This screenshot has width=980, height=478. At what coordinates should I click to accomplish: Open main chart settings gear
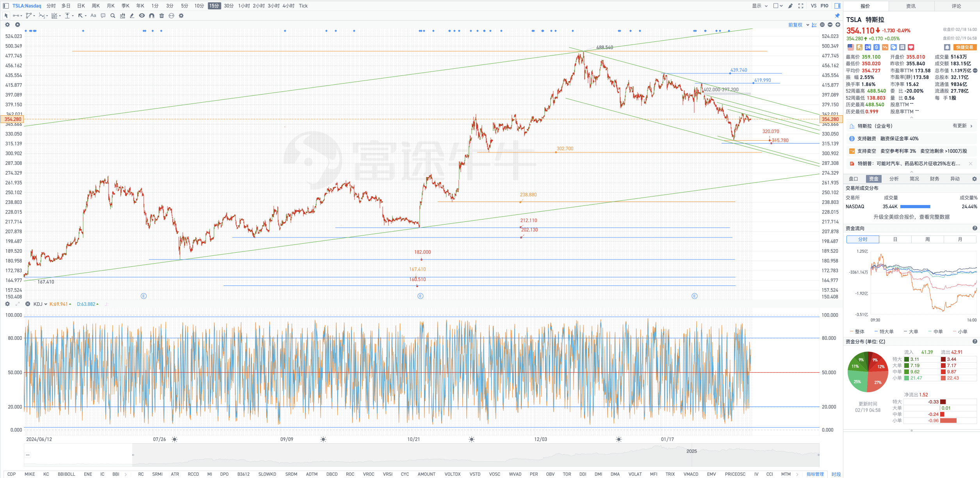(x=7, y=25)
